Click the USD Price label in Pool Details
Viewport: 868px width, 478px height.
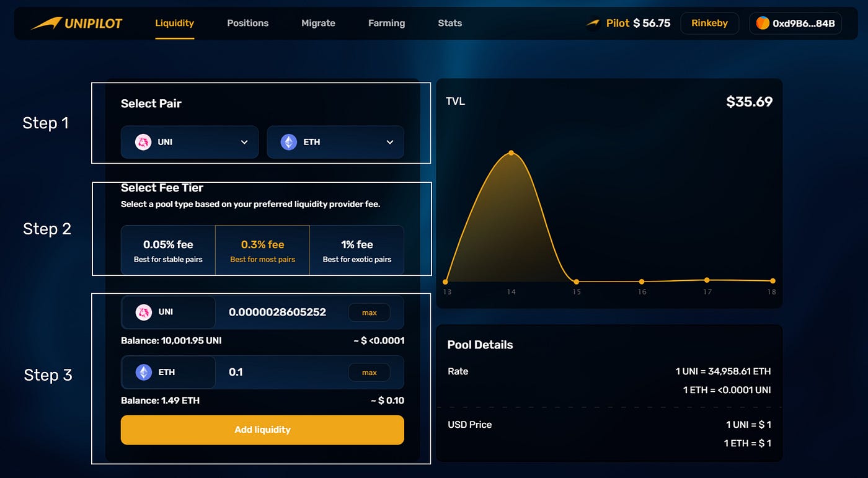pos(469,425)
